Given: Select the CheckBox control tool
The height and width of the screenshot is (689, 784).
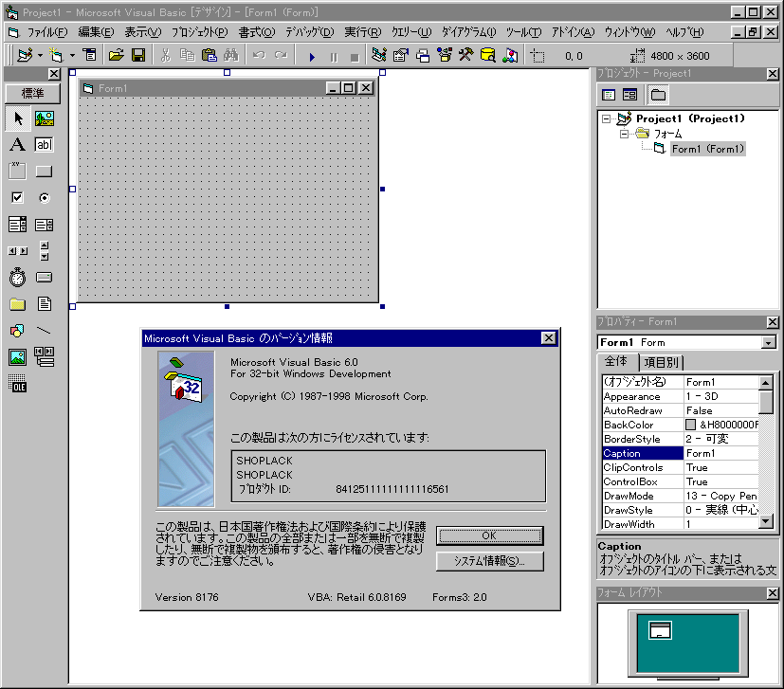Looking at the screenshot, I should pos(17,198).
